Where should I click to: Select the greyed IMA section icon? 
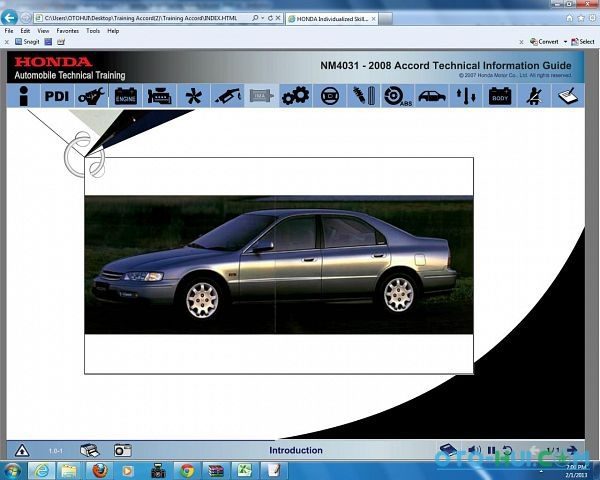click(261, 96)
